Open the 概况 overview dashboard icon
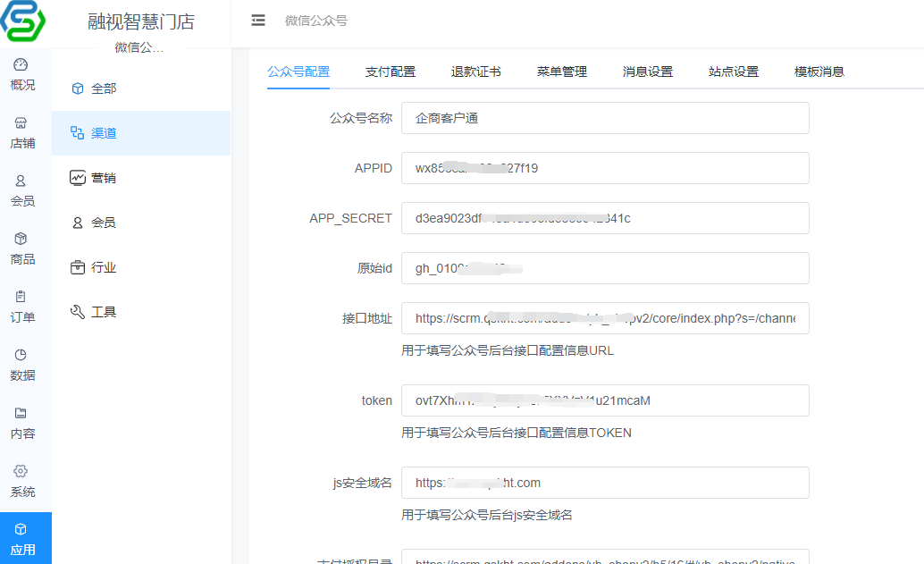 (21, 65)
